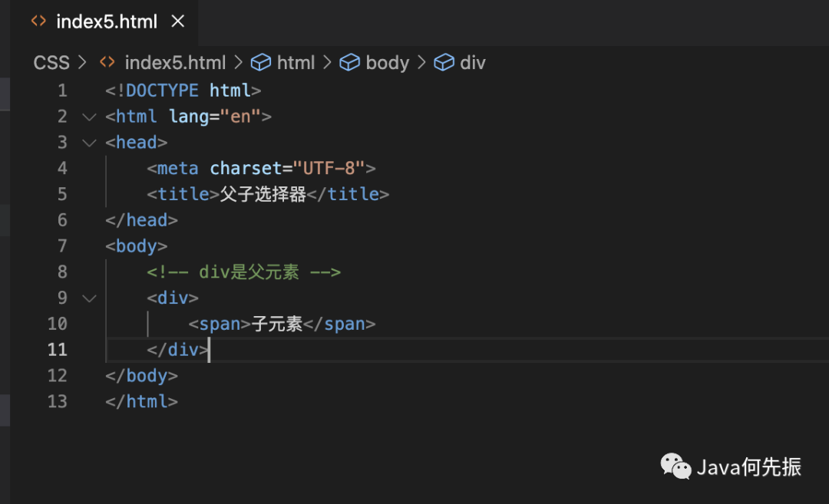Click the HTML file icon in index5.html tab

click(38, 21)
